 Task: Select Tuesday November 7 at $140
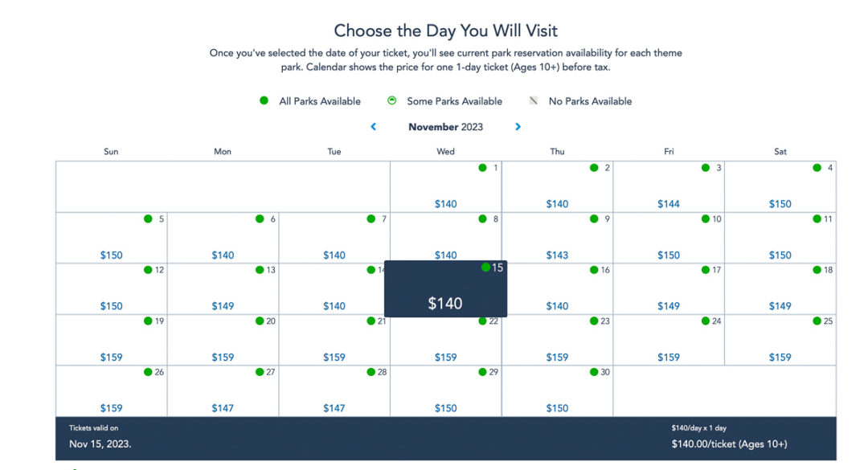[334, 238]
